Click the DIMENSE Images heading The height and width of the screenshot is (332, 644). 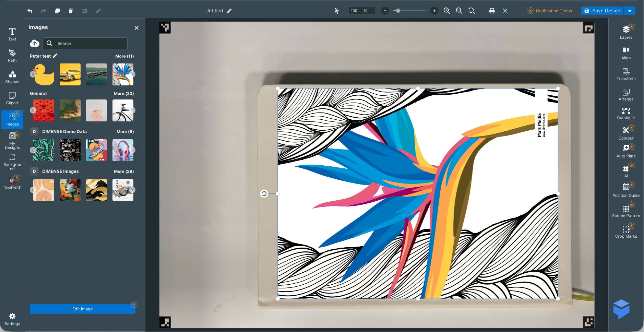pos(60,171)
